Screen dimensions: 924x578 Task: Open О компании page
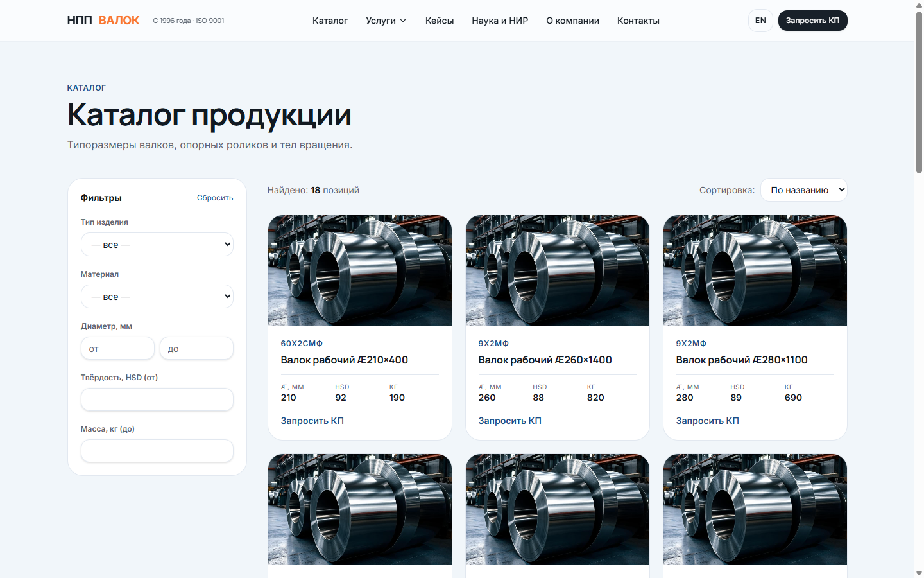click(573, 21)
